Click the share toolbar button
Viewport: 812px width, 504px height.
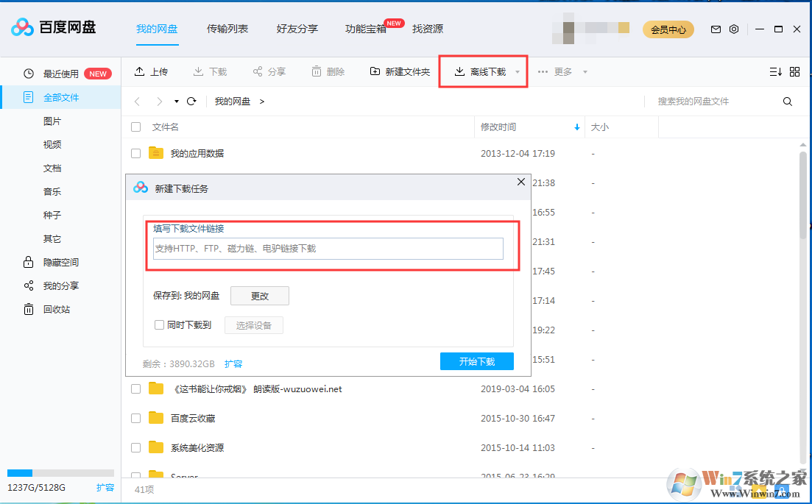coord(269,71)
